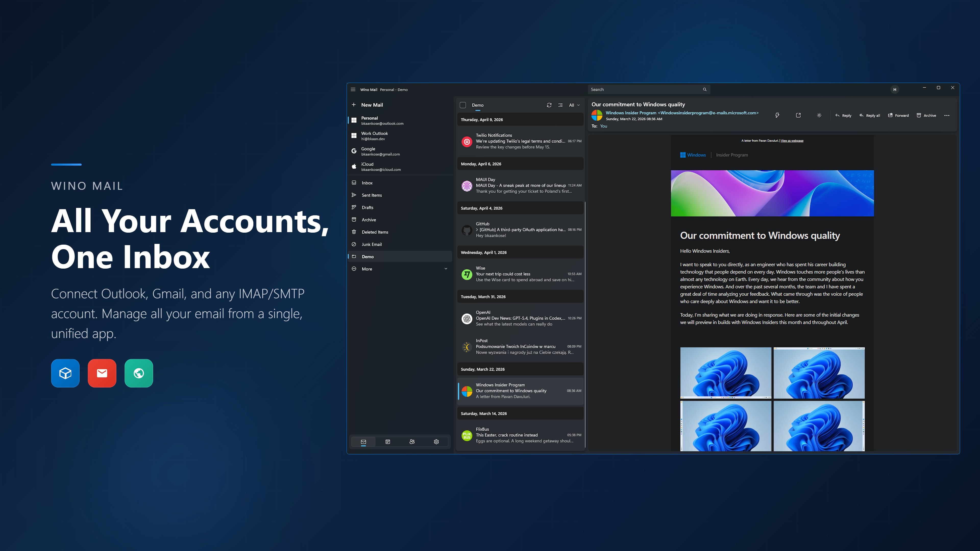The width and height of the screenshot is (980, 551).
Task: Switch to the iCloud account
Action: pos(400,167)
